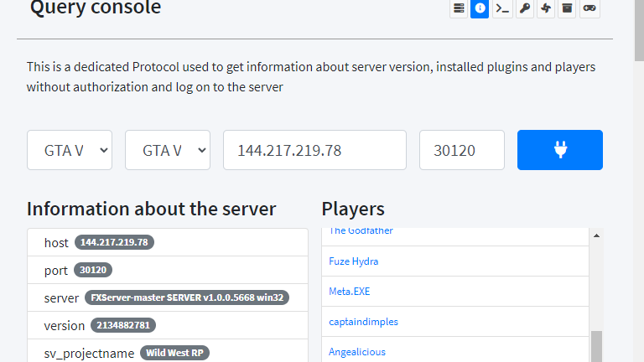644x362 pixels.
Task: Click the Players list scrollbar thumb
Action: pyautogui.click(x=596, y=345)
